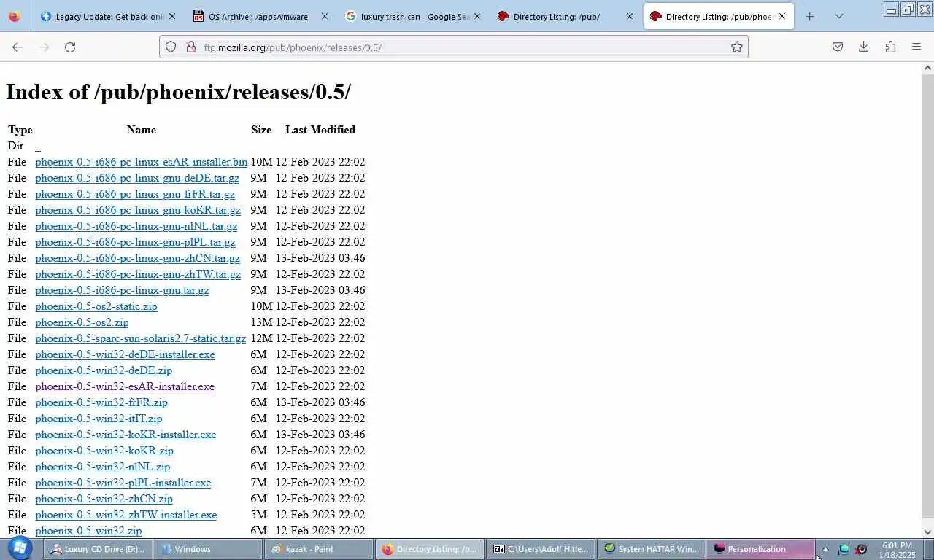
Task: Close the OS Archive tab
Action: [325, 16]
